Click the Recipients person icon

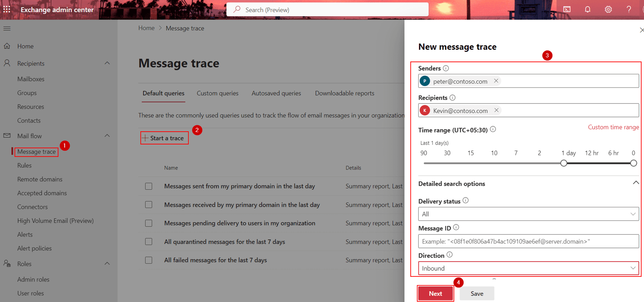click(x=7, y=63)
